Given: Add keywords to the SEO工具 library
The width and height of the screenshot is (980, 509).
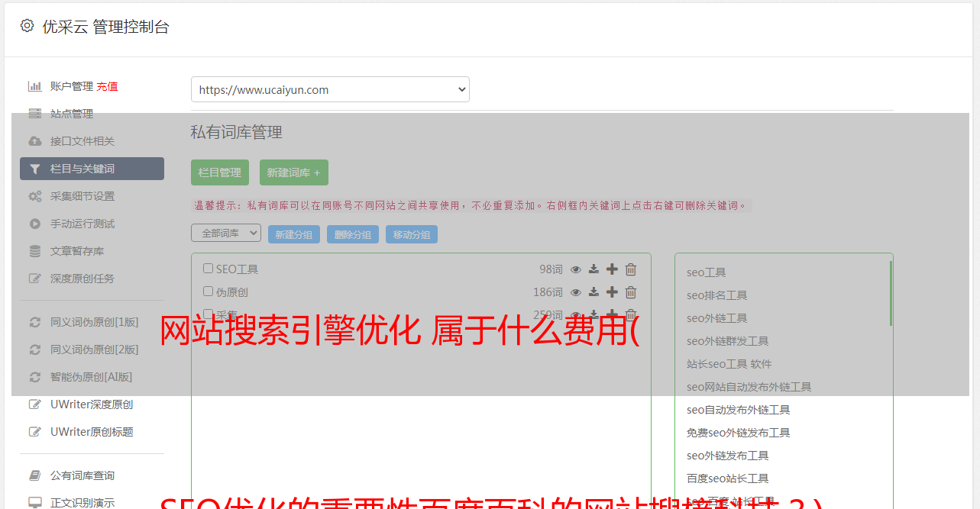Looking at the screenshot, I should coord(612,269).
